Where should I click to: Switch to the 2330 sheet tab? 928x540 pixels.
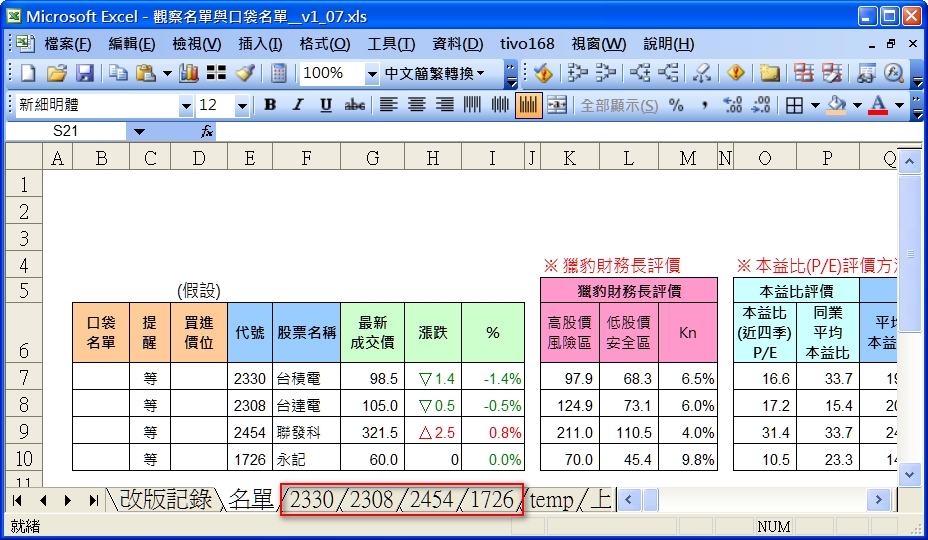pos(312,500)
